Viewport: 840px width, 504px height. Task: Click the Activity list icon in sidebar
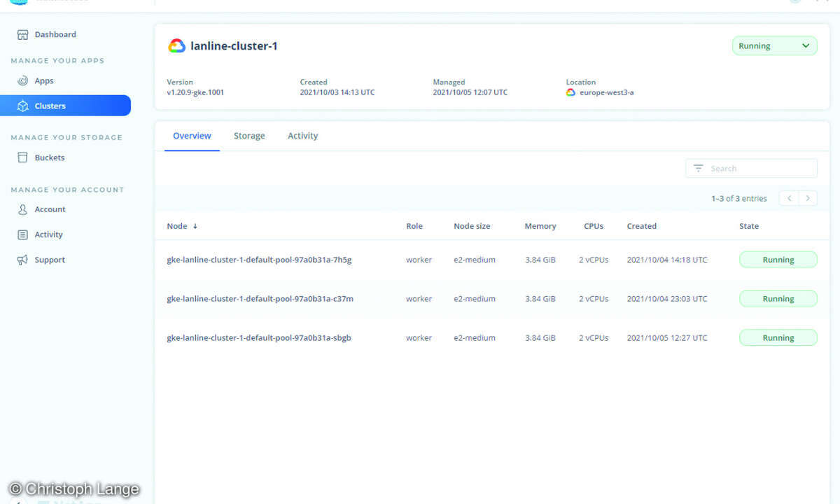22,234
